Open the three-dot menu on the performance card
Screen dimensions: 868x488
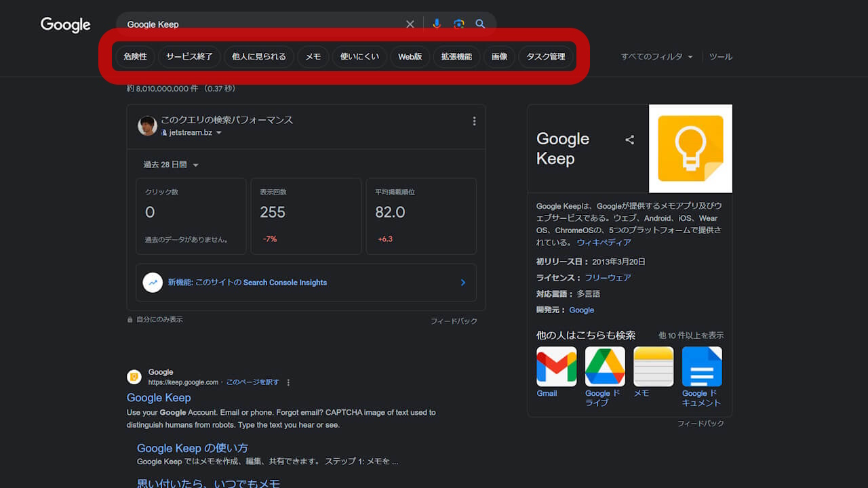[474, 121]
